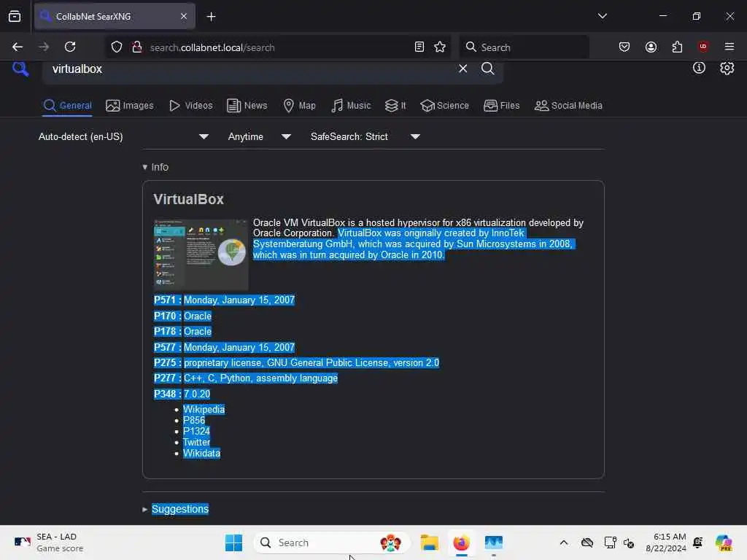The width and height of the screenshot is (747, 560).
Task: Open a new browser tab
Action: [x=211, y=16]
